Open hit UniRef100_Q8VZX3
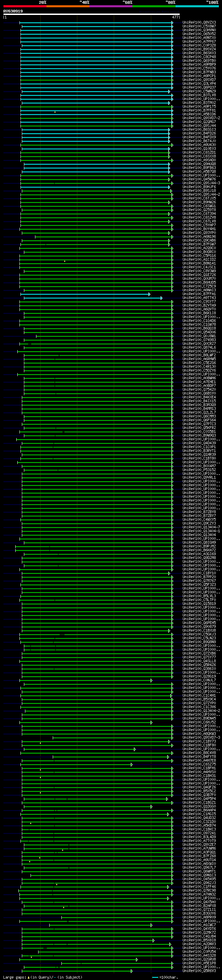222x980 pixels. 199,23
